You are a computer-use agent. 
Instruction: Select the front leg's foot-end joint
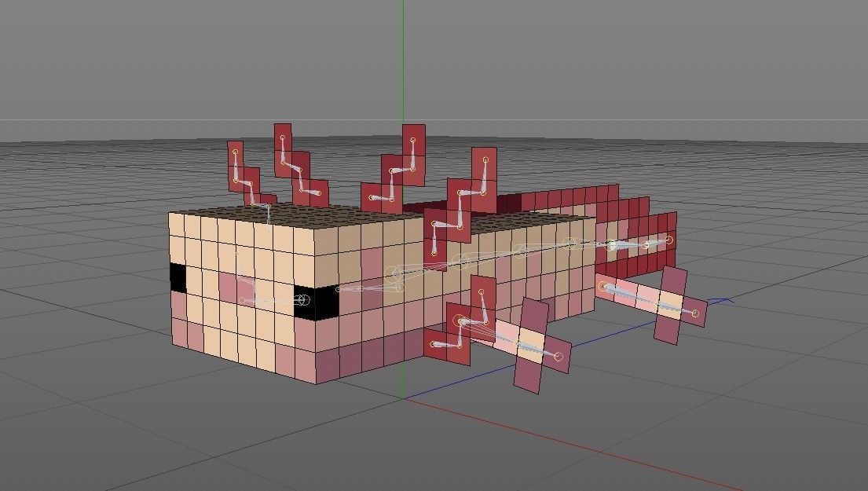coord(558,357)
